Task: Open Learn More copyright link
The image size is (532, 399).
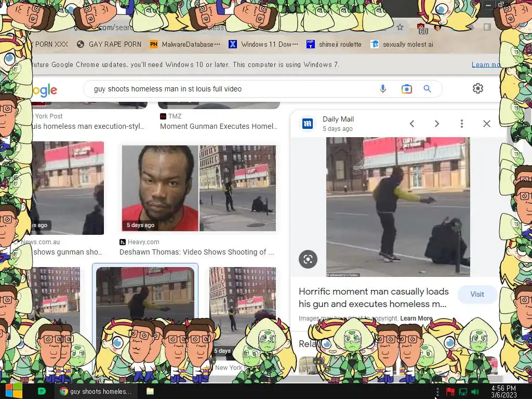Action: (416, 318)
